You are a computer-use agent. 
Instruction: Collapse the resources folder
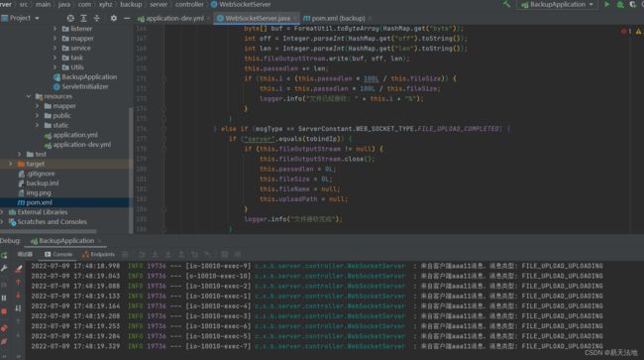29,96
